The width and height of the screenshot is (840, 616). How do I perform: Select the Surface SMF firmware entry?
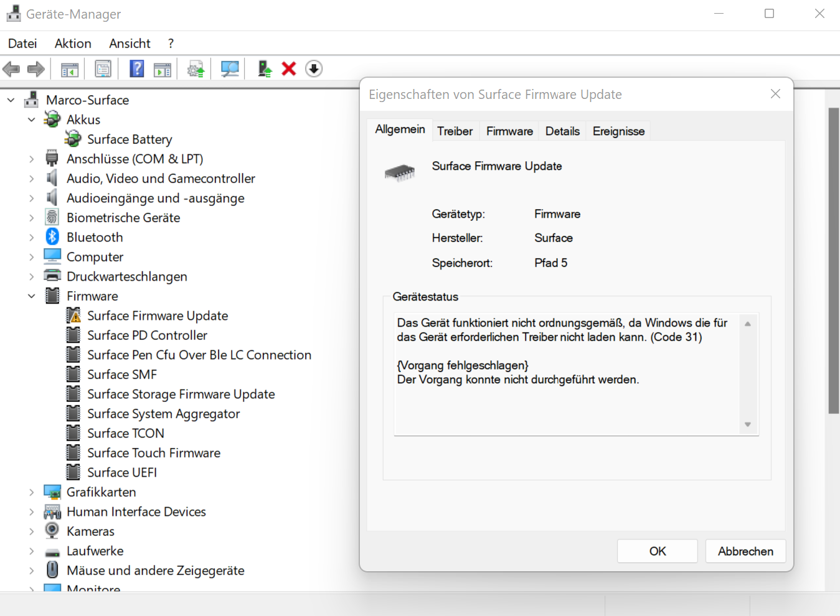[x=122, y=375]
